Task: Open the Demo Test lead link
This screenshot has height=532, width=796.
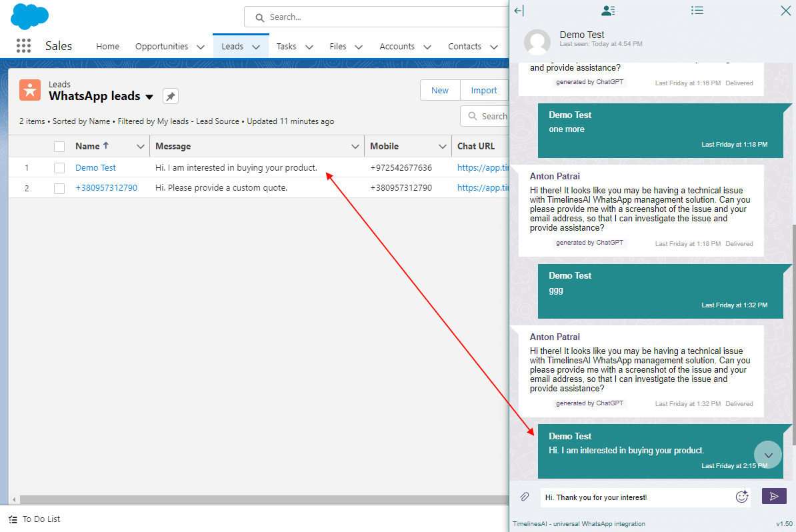Action: tap(95, 167)
